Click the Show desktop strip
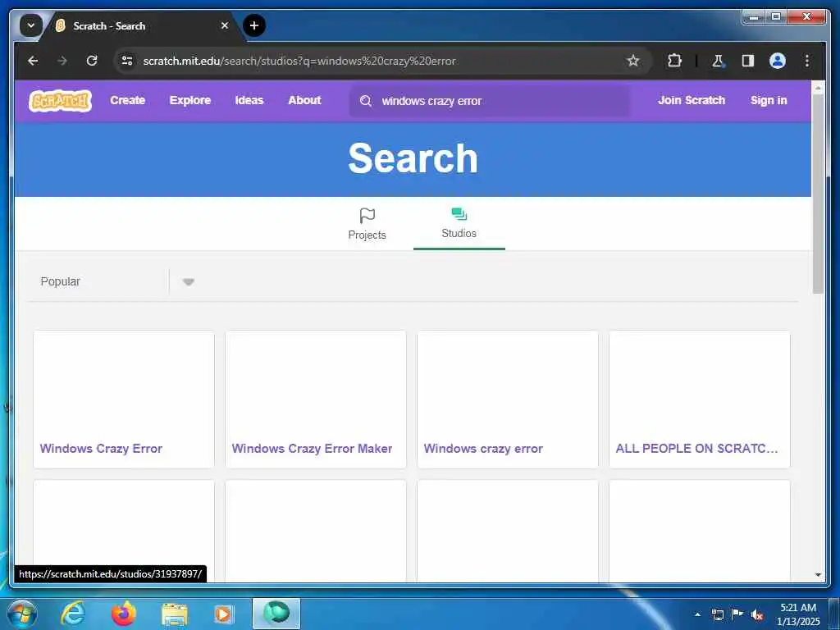The image size is (840, 630). 834,614
